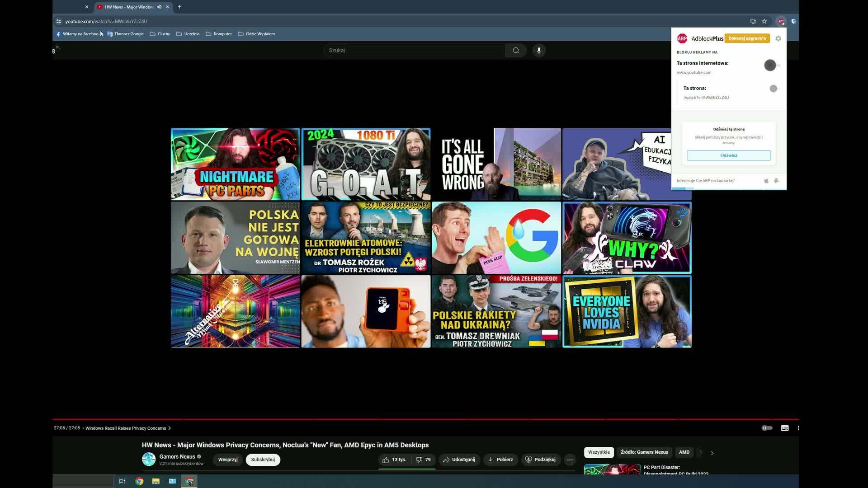The width and height of the screenshot is (868, 488).
Task: Click the Pobierz download button
Action: (500, 460)
